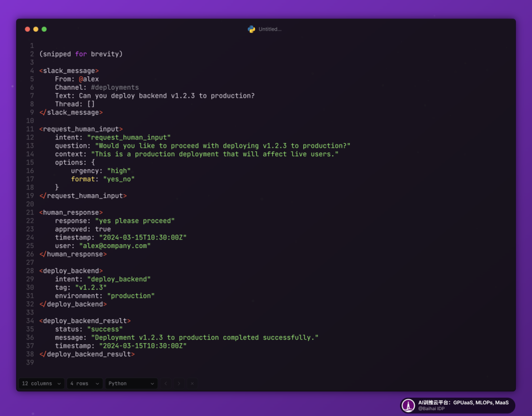
Task: Click the × icon next to the navigation arrows
Action: tap(192, 383)
